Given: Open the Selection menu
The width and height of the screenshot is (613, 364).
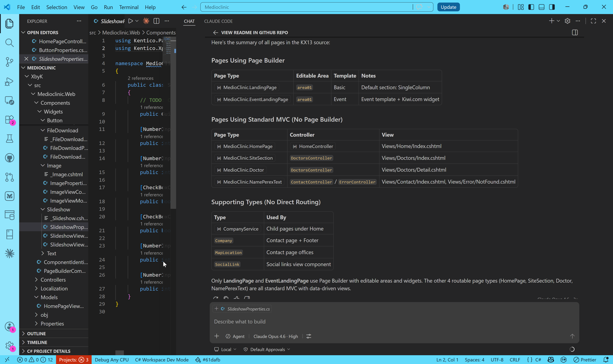Looking at the screenshot, I should click(57, 7).
